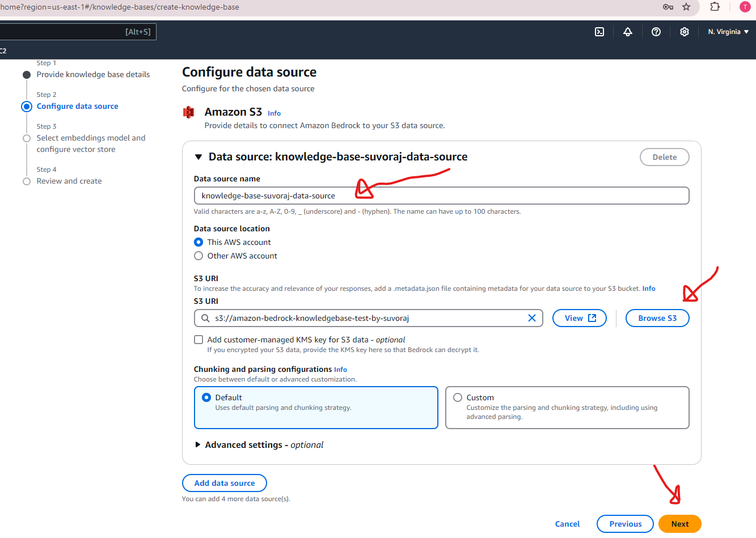Open the CloudShell terminal icon
Screen dimensions: 756x538
coord(599,32)
